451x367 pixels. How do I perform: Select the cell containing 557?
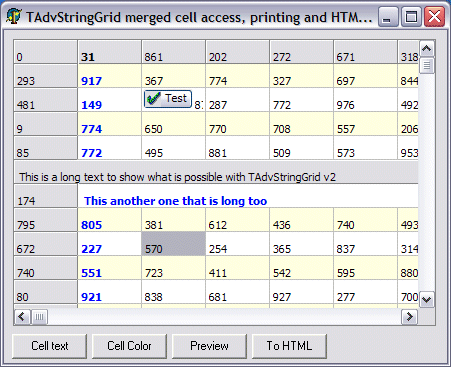(x=366, y=124)
